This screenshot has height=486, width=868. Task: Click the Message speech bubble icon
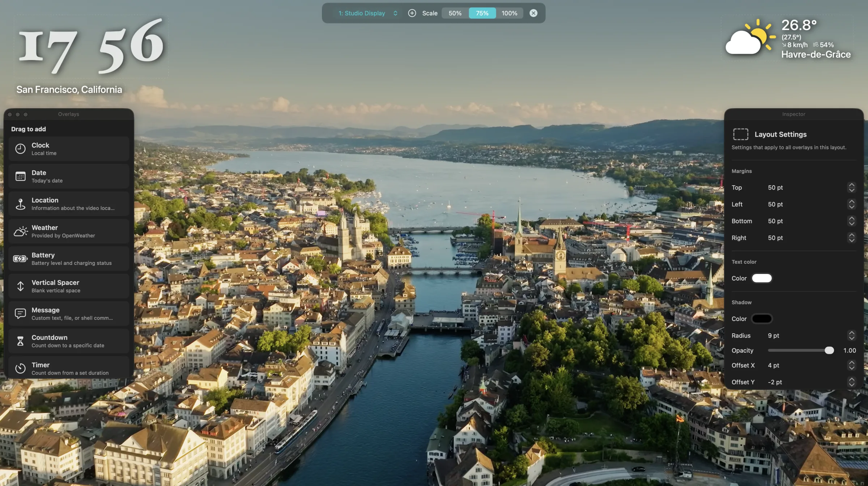click(20, 313)
